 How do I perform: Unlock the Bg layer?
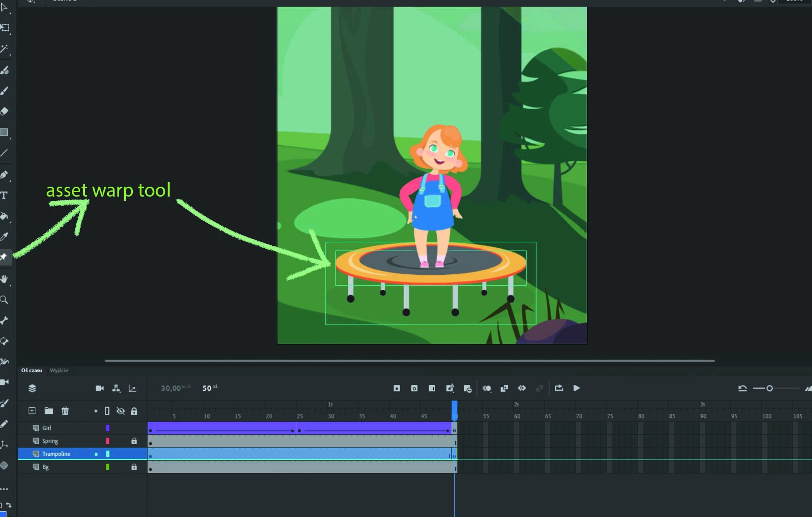134,467
